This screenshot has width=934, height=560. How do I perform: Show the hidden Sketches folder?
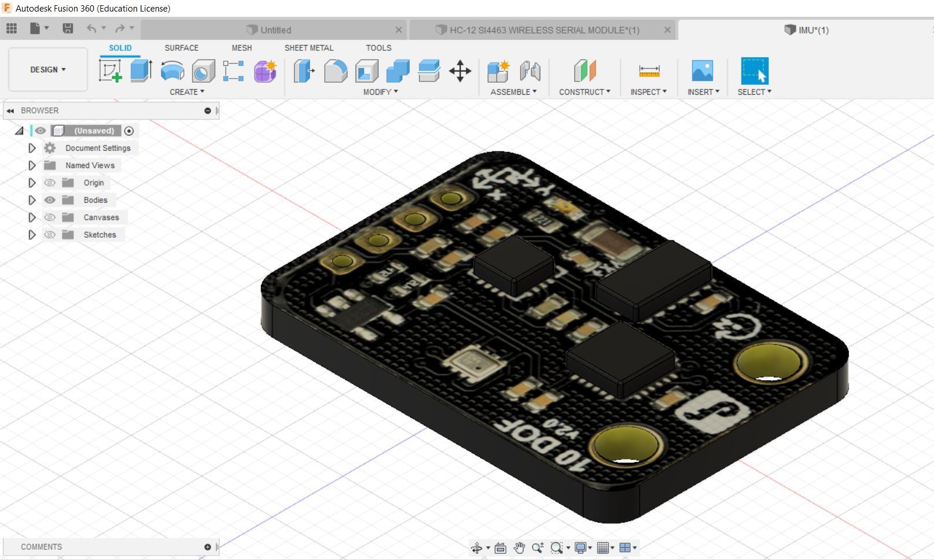[50, 235]
